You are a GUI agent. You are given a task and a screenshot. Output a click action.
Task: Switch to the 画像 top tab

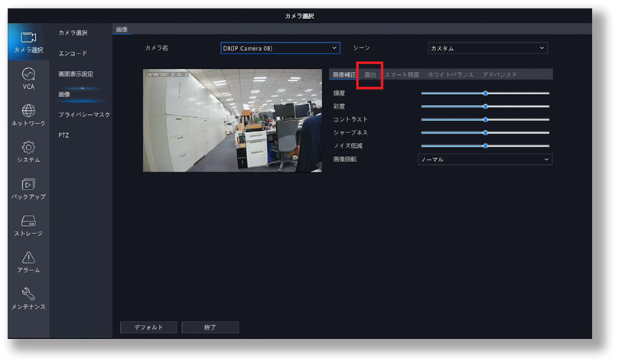[122, 30]
